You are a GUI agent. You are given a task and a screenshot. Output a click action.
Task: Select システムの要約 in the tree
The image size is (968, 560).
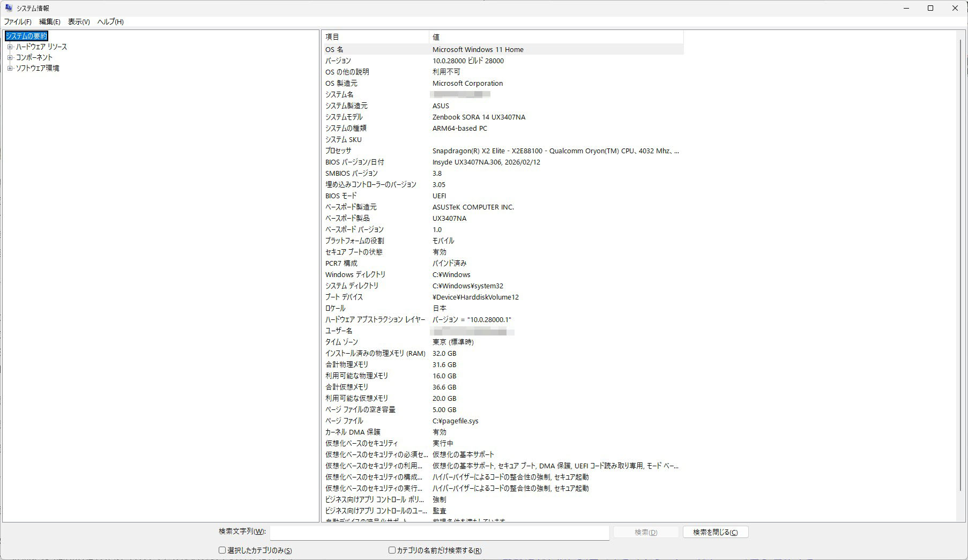tap(26, 36)
